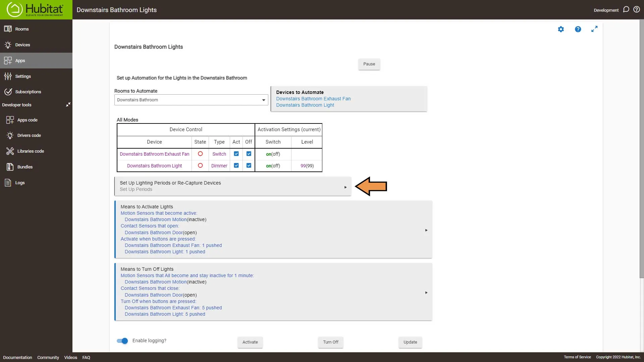
Task: Click the Logs document icon
Action: (8, 183)
